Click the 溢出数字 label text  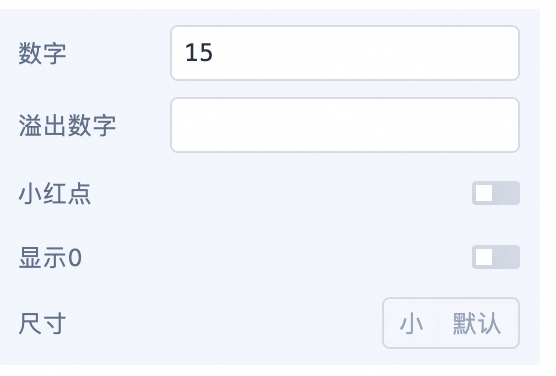coord(67,125)
